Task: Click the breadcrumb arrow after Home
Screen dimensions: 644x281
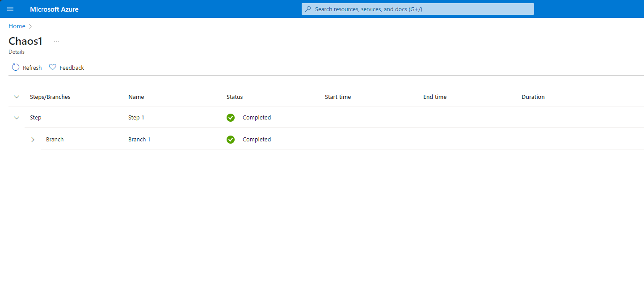Action: 30,26
